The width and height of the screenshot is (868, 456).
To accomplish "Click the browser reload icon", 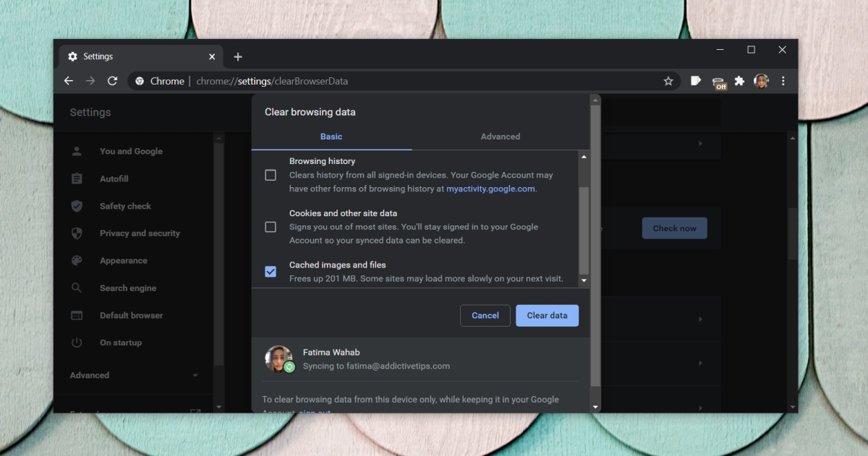I will tap(112, 81).
